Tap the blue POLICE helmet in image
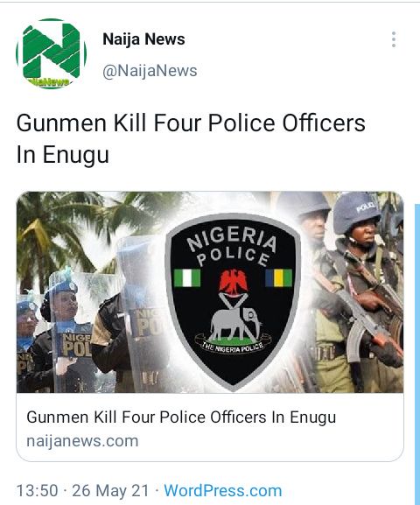 click(x=356, y=212)
